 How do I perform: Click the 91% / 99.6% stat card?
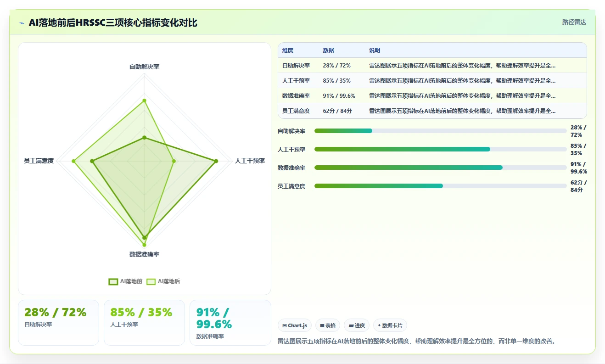pos(230,322)
